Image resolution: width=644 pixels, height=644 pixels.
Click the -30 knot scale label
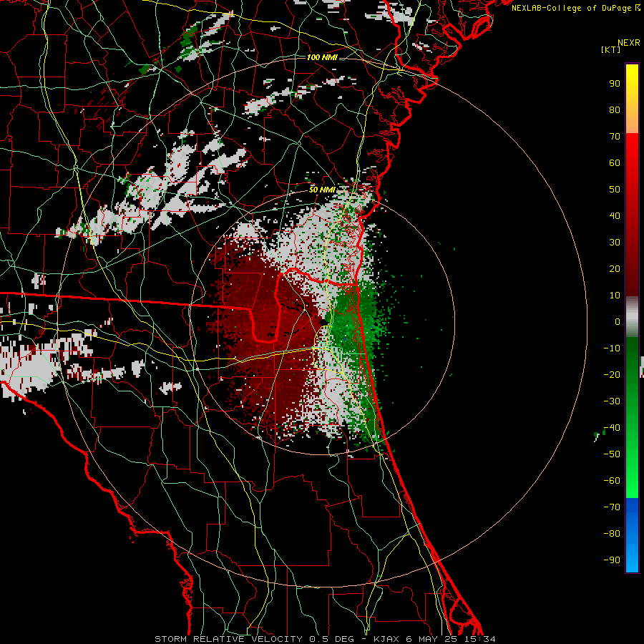(612, 401)
